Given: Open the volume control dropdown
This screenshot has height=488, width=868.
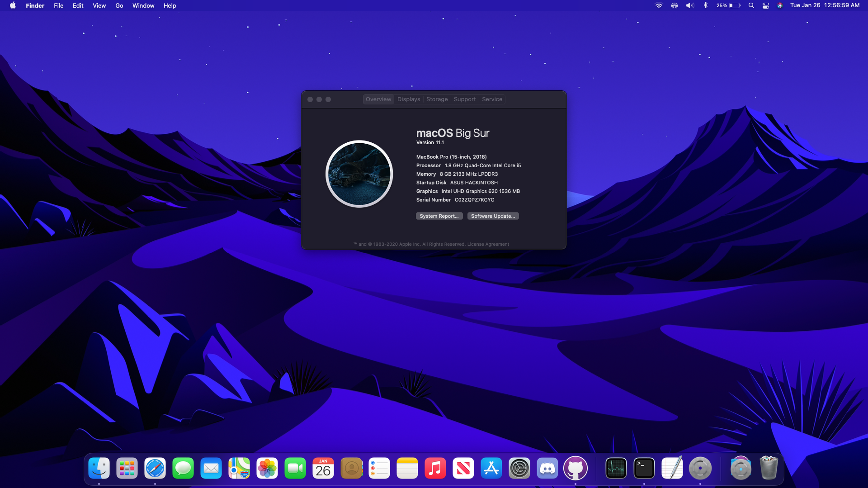Looking at the screenshot, I should [x=689, y=5].
